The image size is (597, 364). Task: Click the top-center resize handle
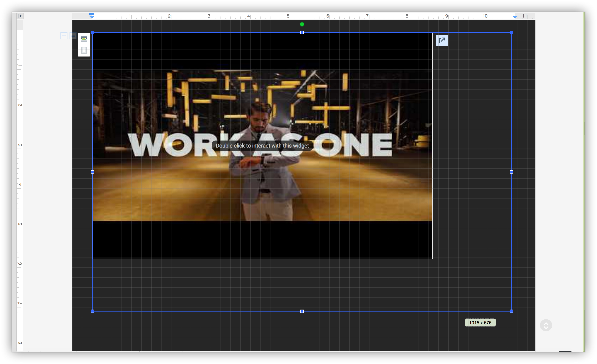click(302, 32)
